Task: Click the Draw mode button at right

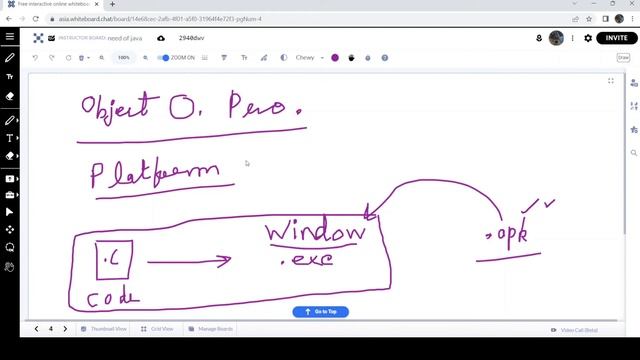Action: 623,58
